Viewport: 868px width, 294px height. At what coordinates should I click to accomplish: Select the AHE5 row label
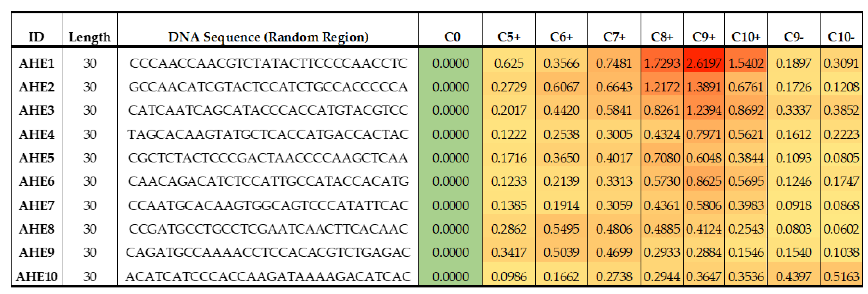tap(36, 158)
